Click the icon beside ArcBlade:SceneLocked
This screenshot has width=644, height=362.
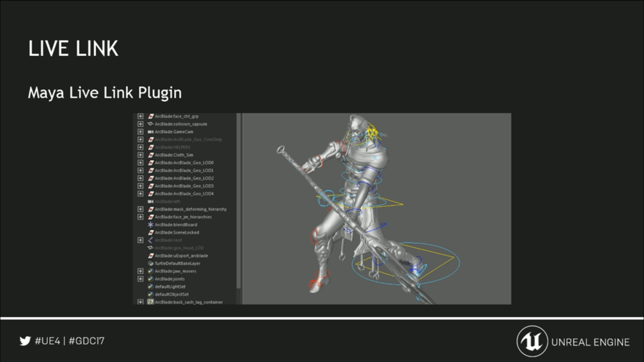click(151, 233)
